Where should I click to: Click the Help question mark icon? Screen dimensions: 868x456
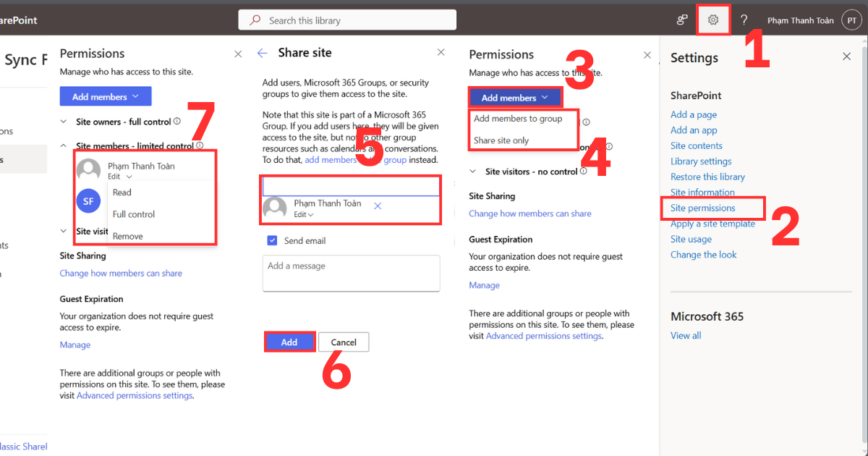point(744,20)
